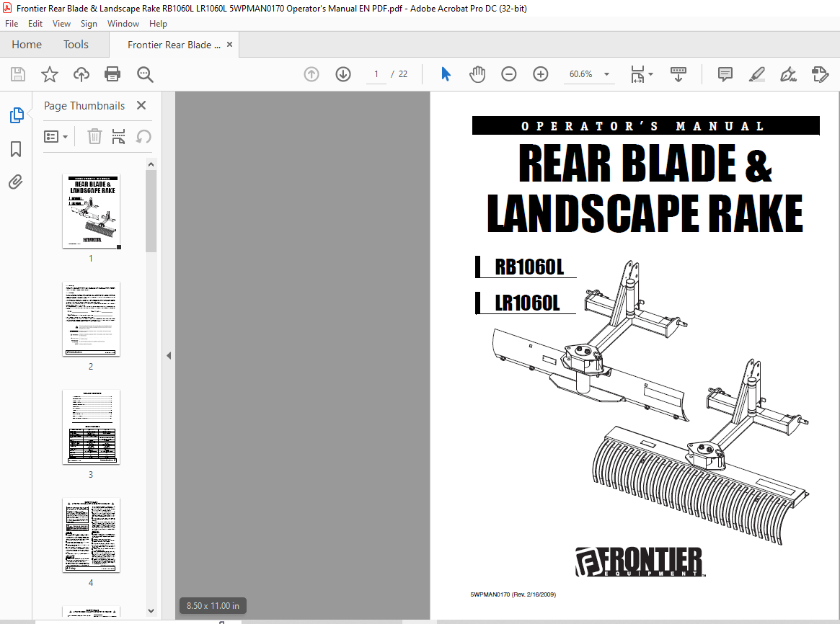This screenshot has width=840, height=624.
Task: Click the 8.50 x 11.00 in size label
Action: (213, 606)
